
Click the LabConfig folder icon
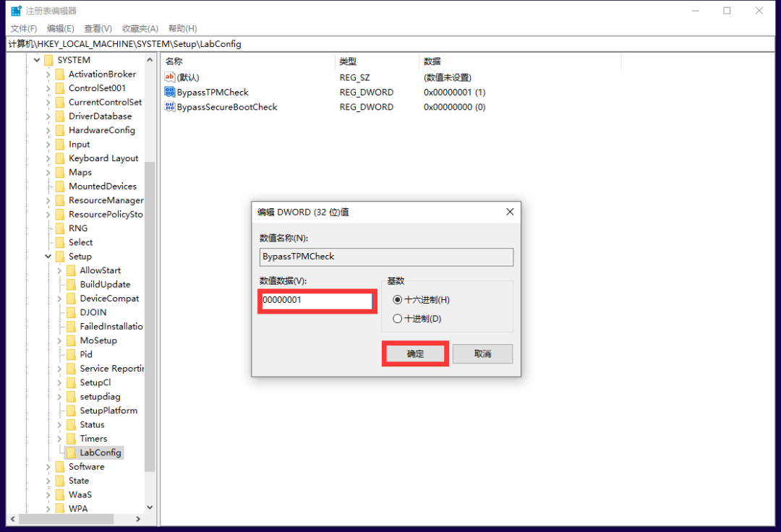point(72,452)
